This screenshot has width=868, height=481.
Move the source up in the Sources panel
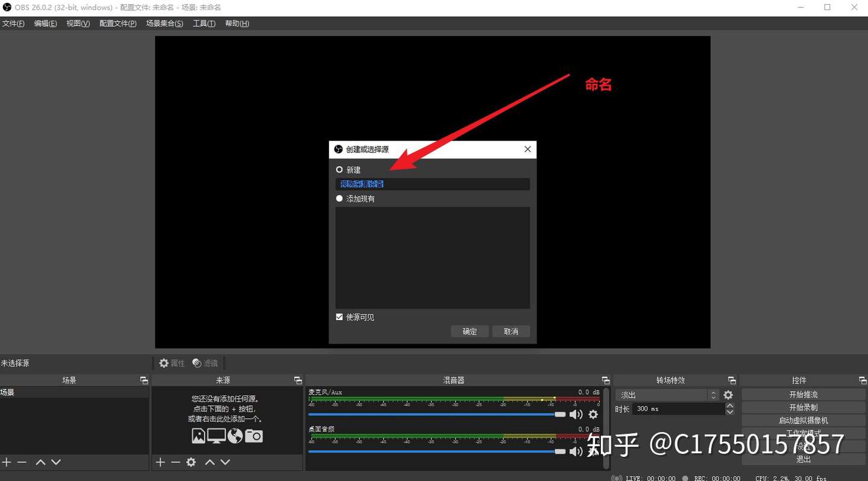[210, 462]
